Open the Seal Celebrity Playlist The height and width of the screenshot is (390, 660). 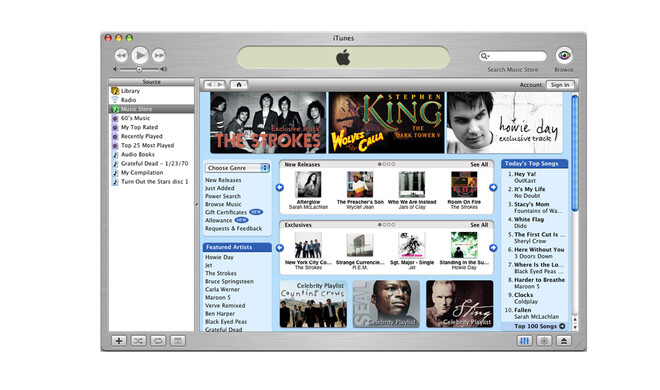[386, 304]
